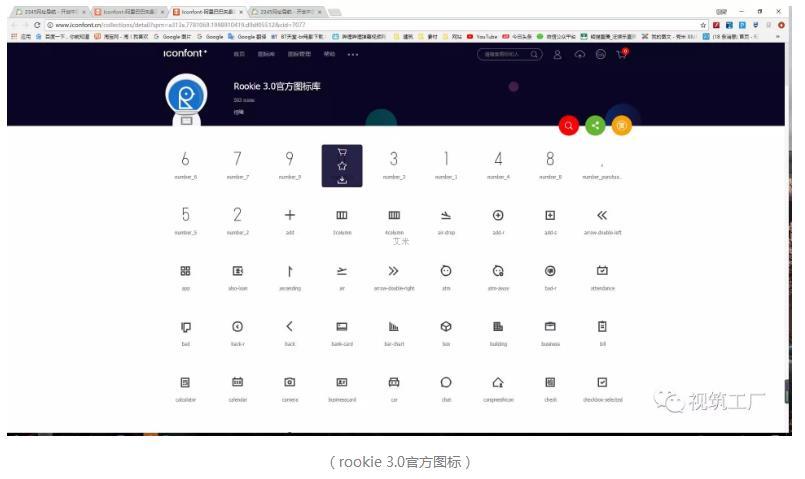Click the site search input field
805x479 pixels.
click(509, 54)
